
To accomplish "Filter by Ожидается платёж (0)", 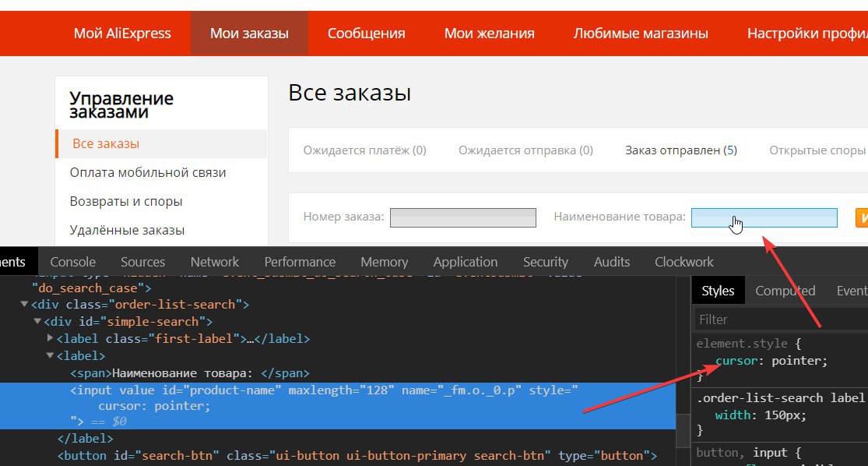I will coord(365,150).
